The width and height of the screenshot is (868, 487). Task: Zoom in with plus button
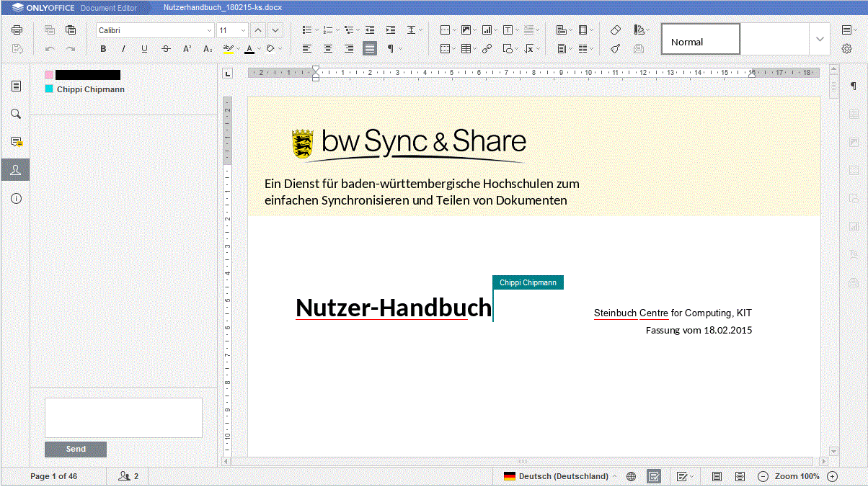tap(832, 476)
